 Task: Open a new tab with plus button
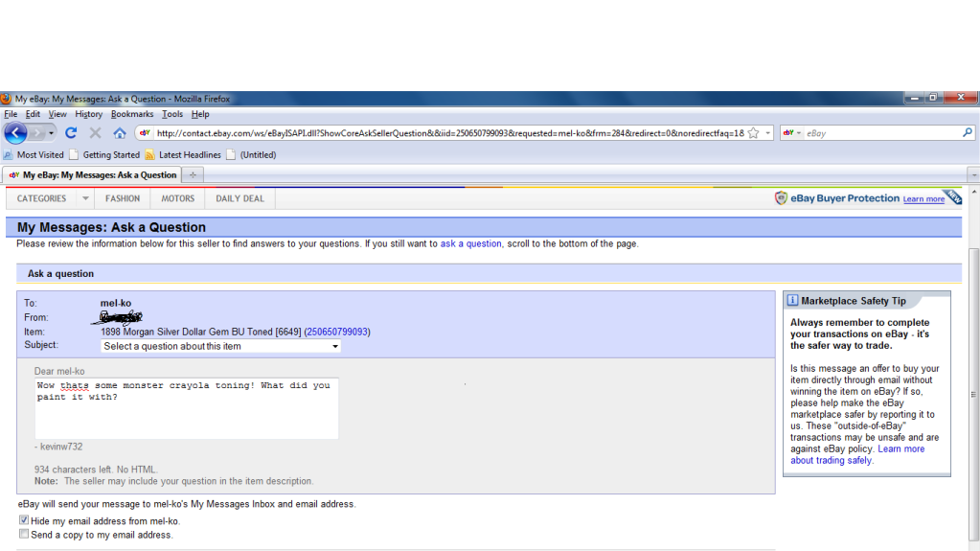193,175
